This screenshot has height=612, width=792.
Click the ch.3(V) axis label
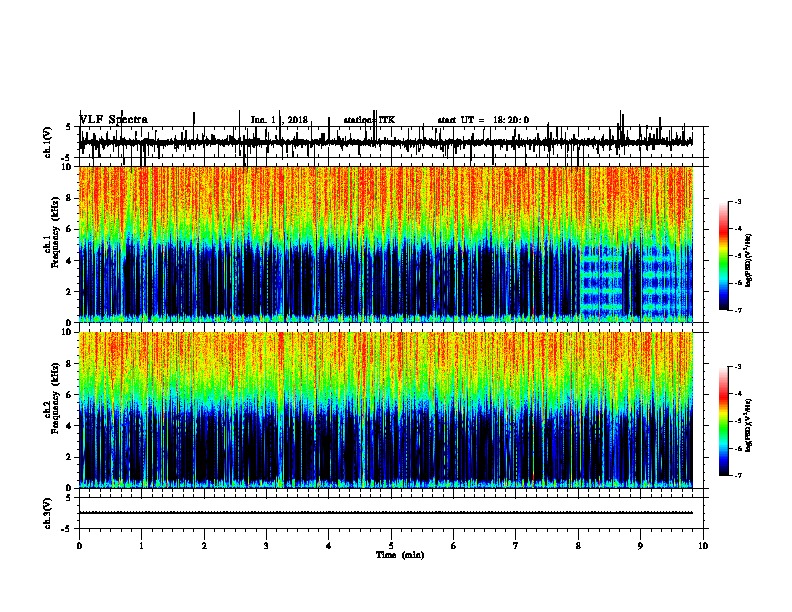point(48,513)
